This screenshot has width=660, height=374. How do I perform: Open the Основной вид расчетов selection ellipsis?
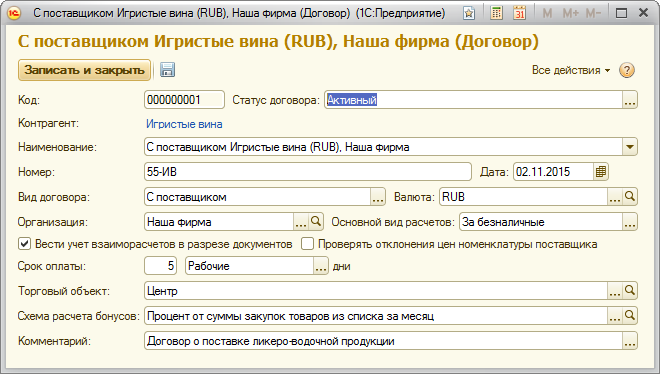(x=630, y=222)
